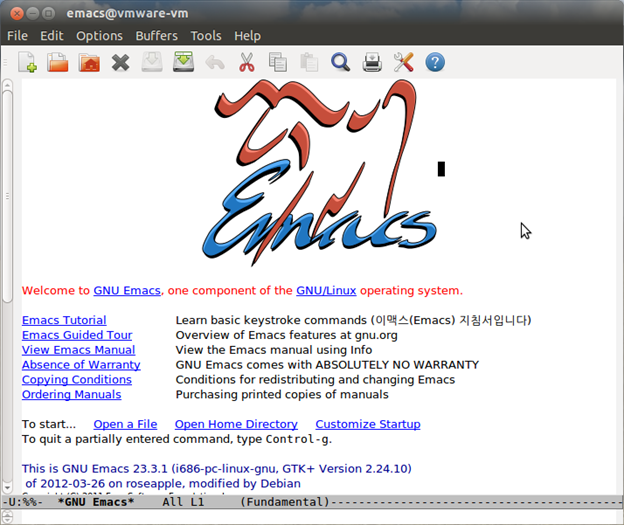This screenshot has height=525, width=624.
Task: Click the greyed Save buffer icon
Action: click(x=152, y=62)
